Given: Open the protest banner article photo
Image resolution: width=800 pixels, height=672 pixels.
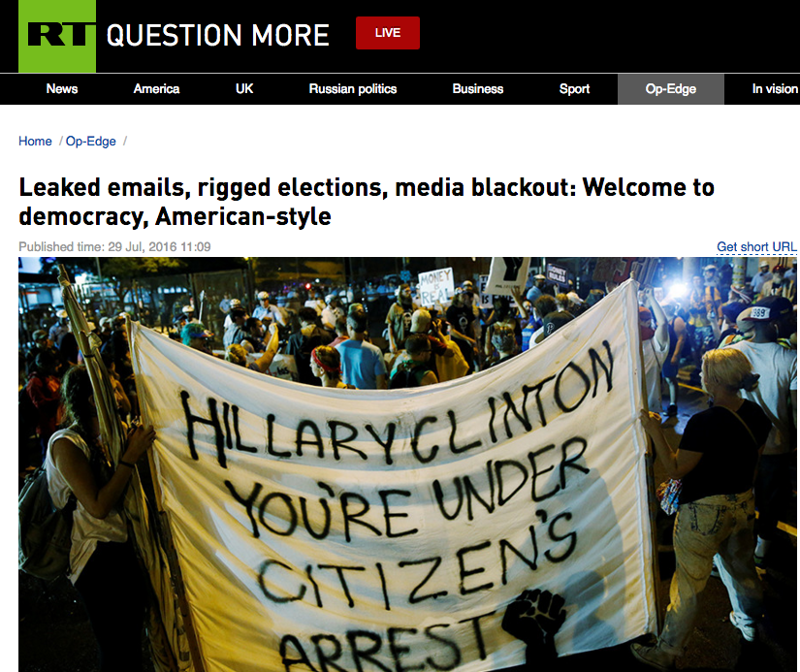Looking at the screenshot, I should click(407, 464).
